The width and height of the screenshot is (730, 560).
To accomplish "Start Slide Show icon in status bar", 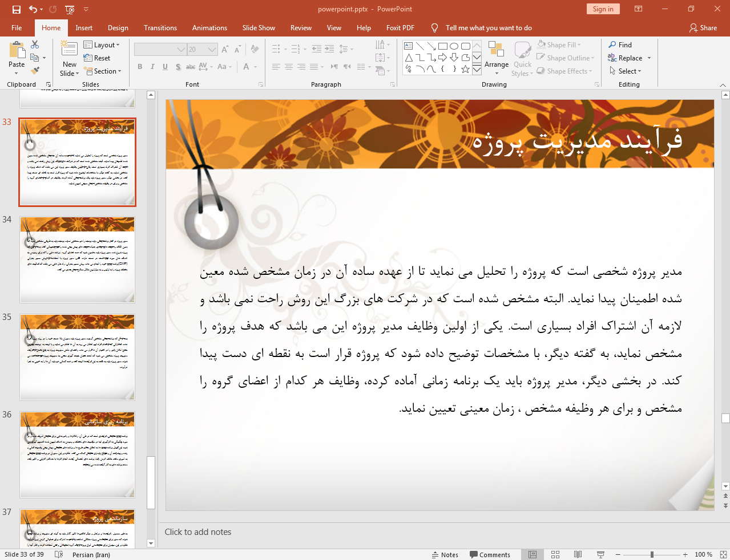I will click(x=600, y=555).
